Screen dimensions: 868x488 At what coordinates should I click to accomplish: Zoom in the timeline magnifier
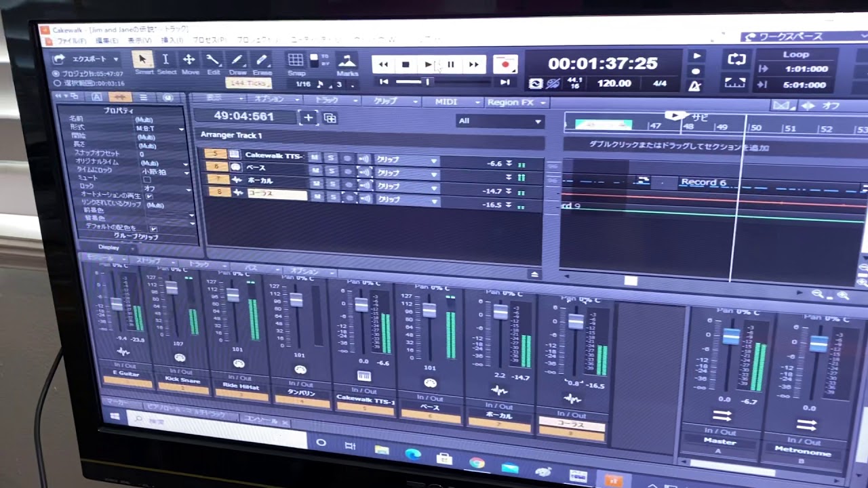(843, 296)
